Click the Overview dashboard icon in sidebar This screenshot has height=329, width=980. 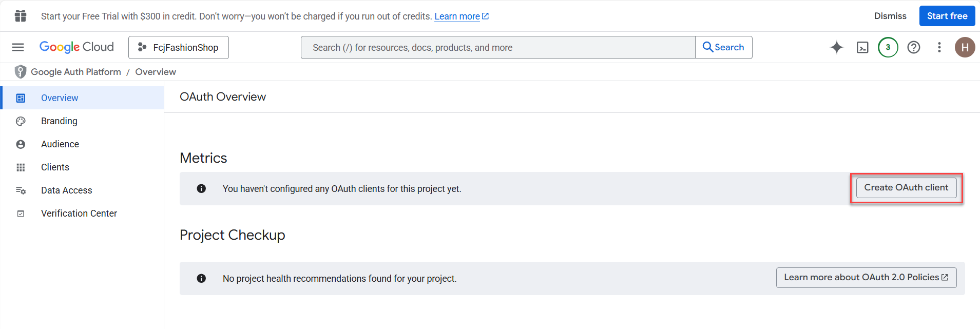point(21,98)
